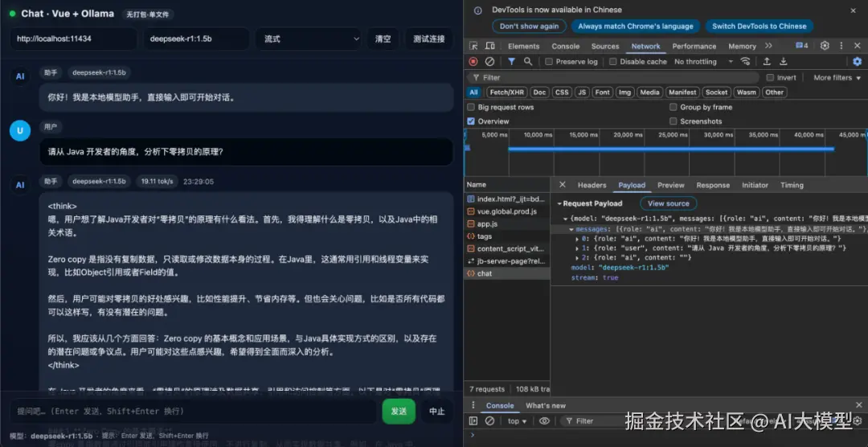
Task: Close the request details pane
Action: coord(563,185)
